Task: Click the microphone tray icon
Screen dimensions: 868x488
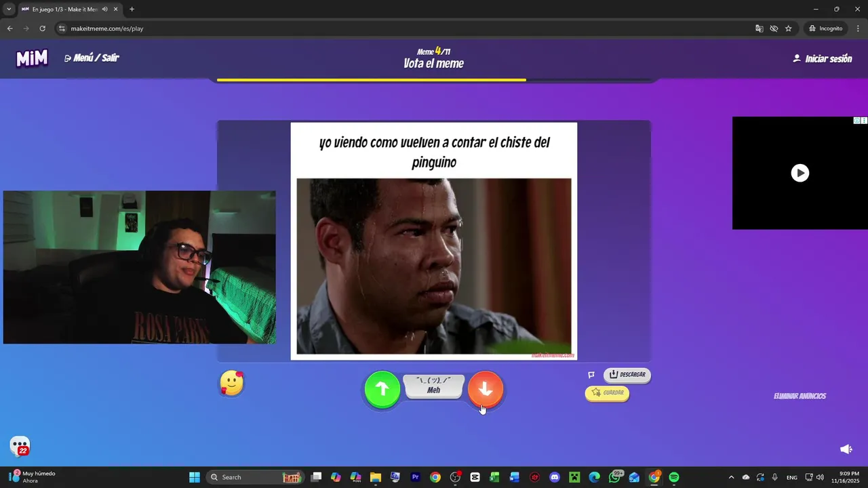Action: (775, 477)
